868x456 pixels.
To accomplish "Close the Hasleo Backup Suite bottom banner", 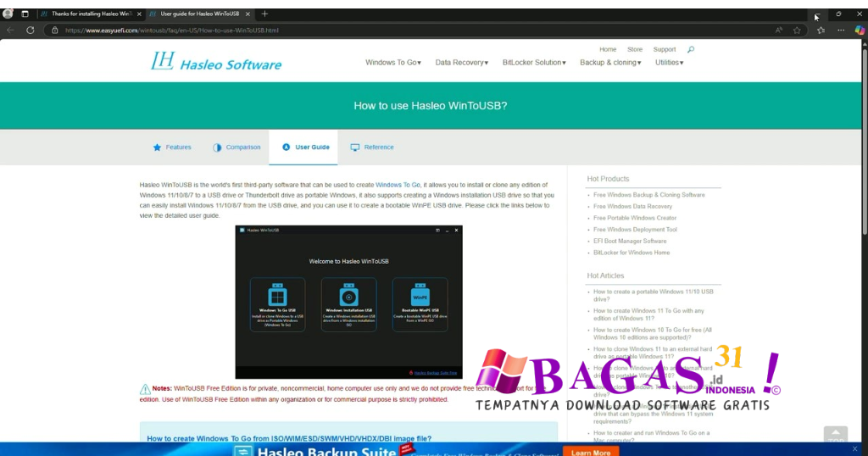I will 855,449.
